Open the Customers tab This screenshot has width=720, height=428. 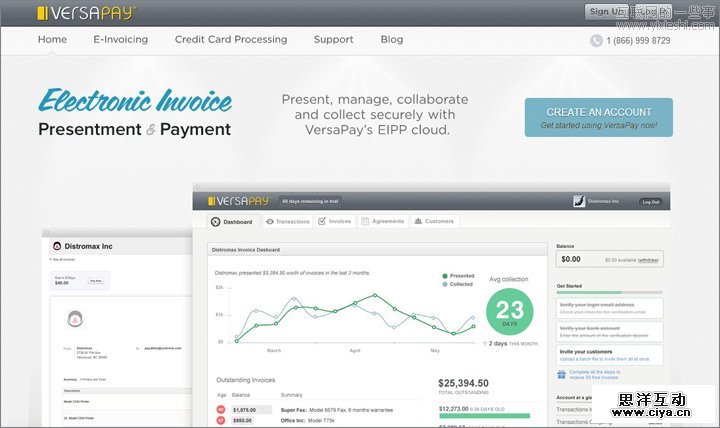[x=434, y=221]
